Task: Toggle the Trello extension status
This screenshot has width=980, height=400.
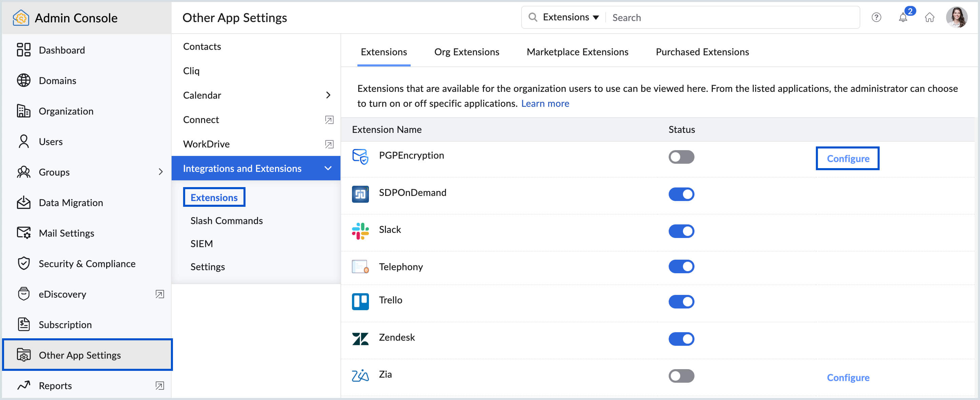Action: pos(681,301)
